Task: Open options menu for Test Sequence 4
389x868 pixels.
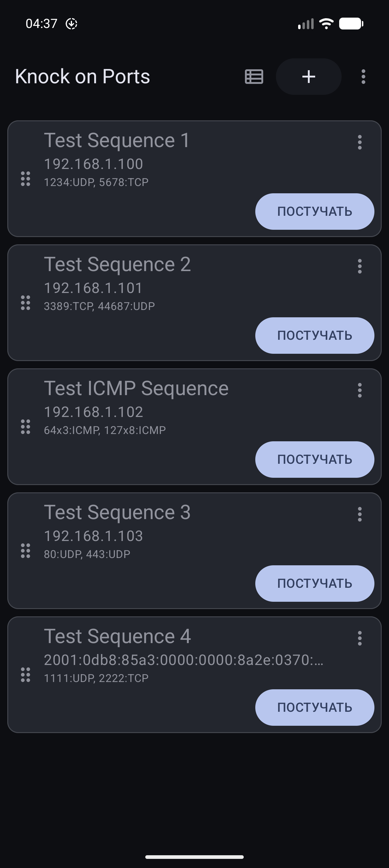Action: [x=360, y=638]
